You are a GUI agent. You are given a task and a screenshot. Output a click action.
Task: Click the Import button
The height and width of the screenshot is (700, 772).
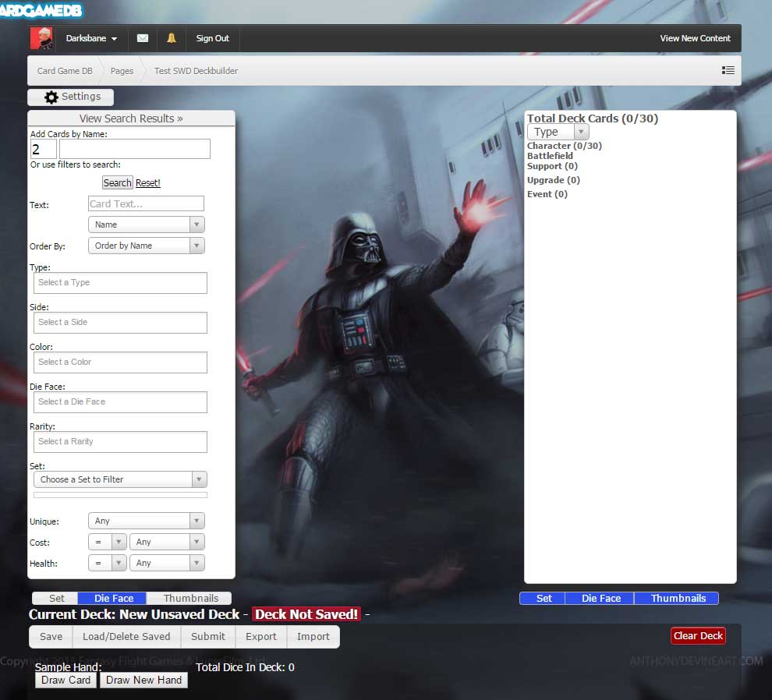click(313, 637)
